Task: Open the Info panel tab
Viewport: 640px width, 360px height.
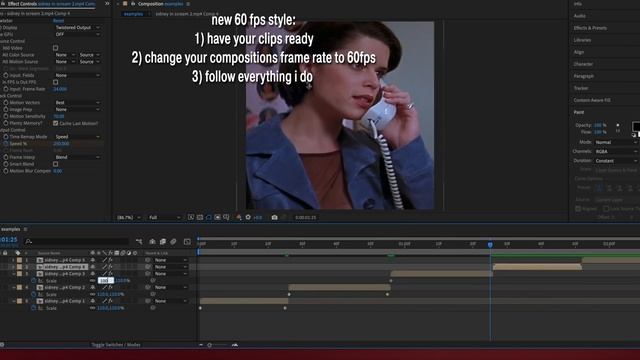Action: [x=578, y=4]
